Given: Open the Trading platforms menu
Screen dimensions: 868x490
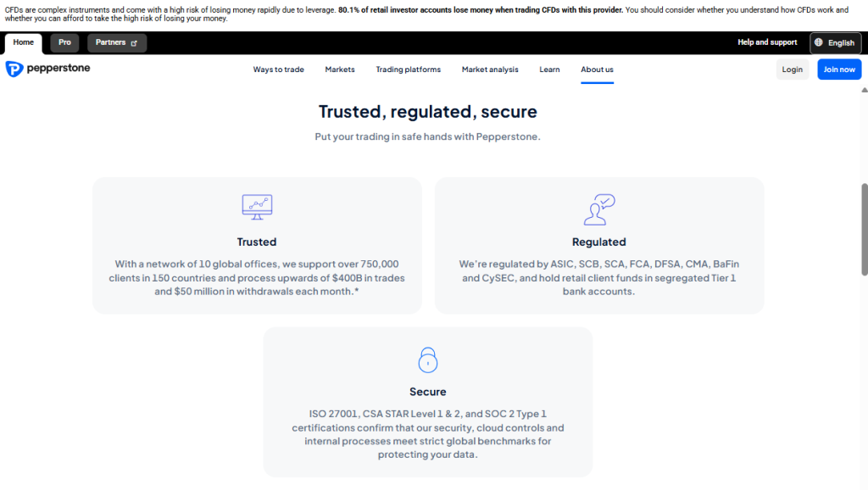Looking at the screenshot, I should click(x=409, y=70).
